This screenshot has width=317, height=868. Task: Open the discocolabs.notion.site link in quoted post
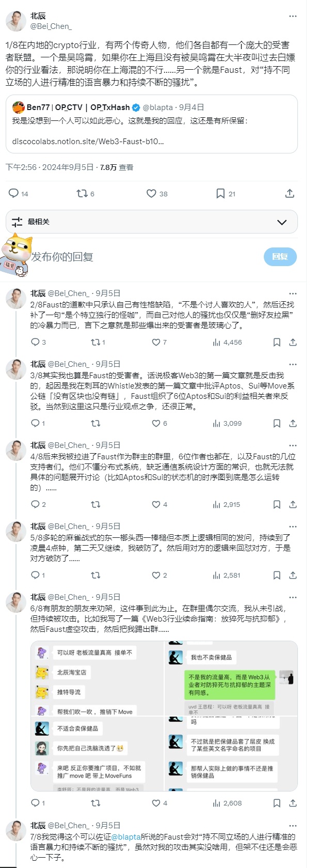88,141
